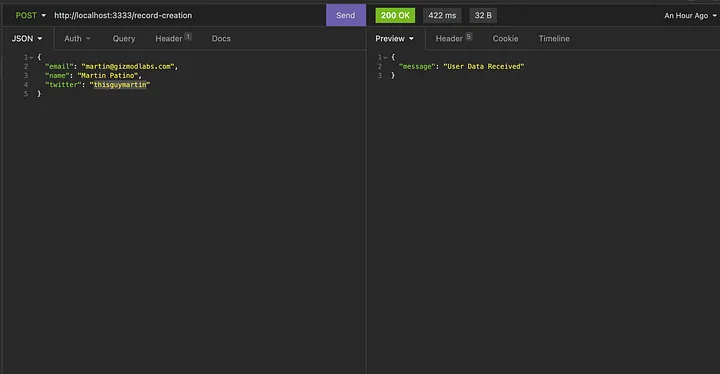Click the name value Martin Patino
Image resolution: width=720 pixels, height=374 pixels.
(107, 75)
